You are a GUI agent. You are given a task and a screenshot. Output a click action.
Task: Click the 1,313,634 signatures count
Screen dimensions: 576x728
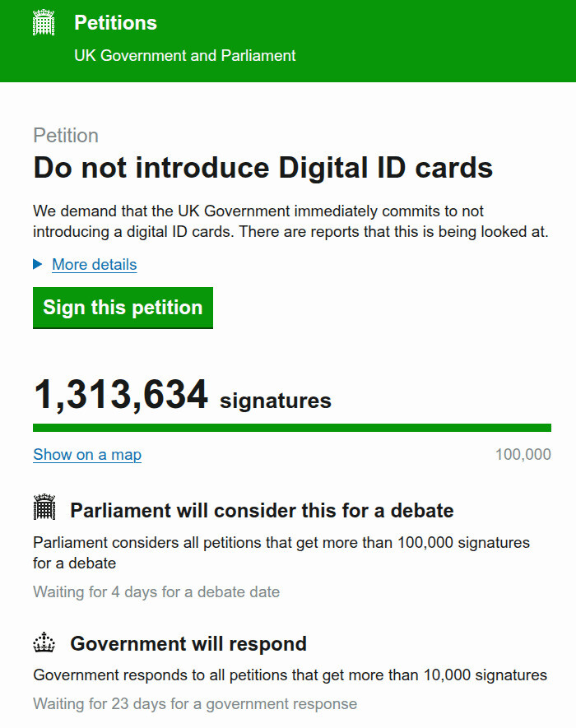121,396
